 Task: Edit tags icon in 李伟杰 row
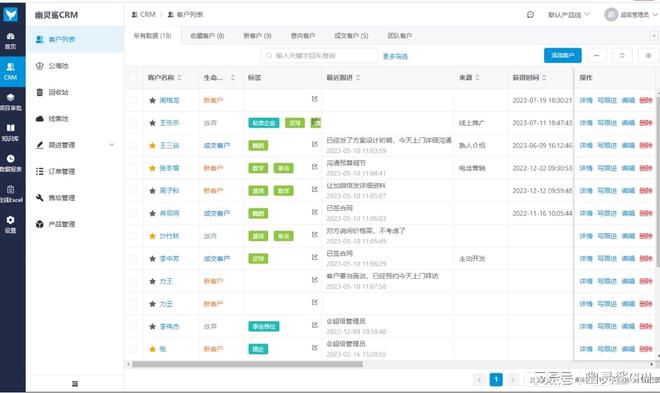pos(314,325)
